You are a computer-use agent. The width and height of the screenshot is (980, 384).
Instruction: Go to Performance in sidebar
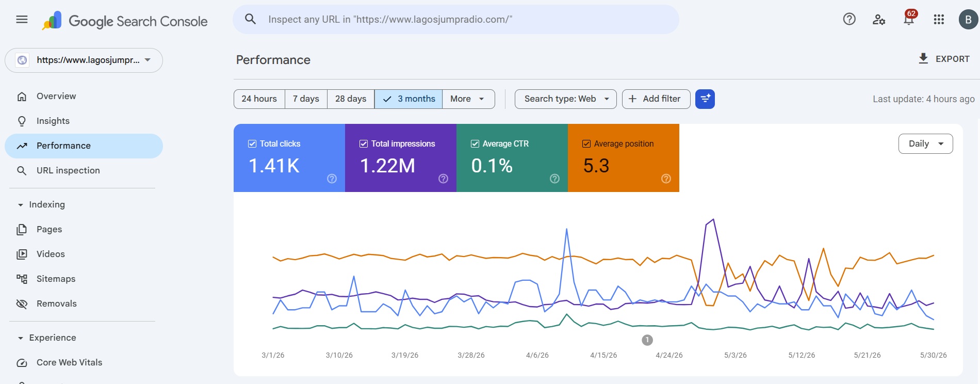point(84,146)
